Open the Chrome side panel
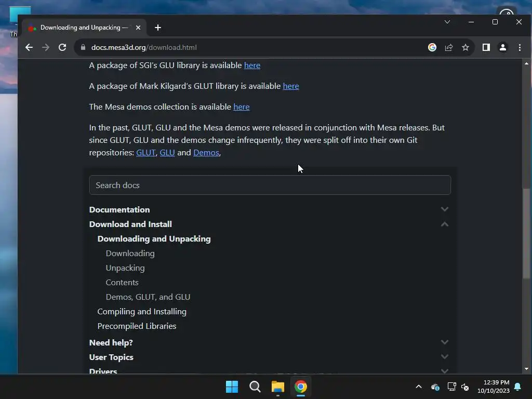 [486, 47]
